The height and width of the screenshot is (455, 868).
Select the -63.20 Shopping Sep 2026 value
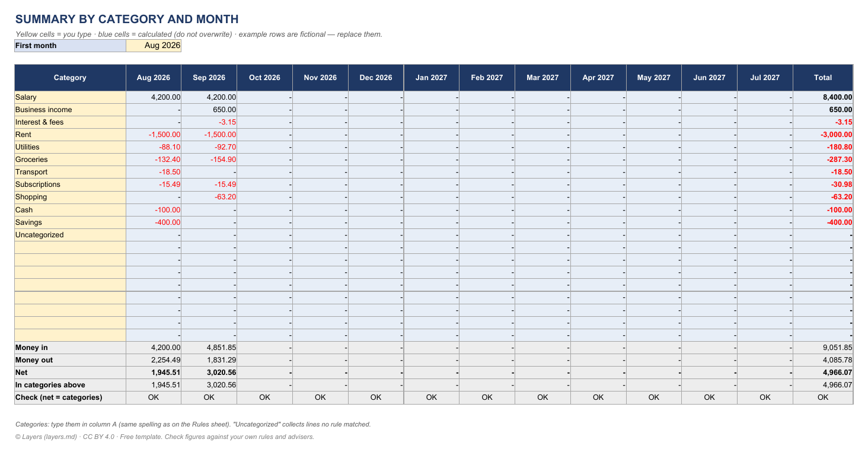(209, 197)
